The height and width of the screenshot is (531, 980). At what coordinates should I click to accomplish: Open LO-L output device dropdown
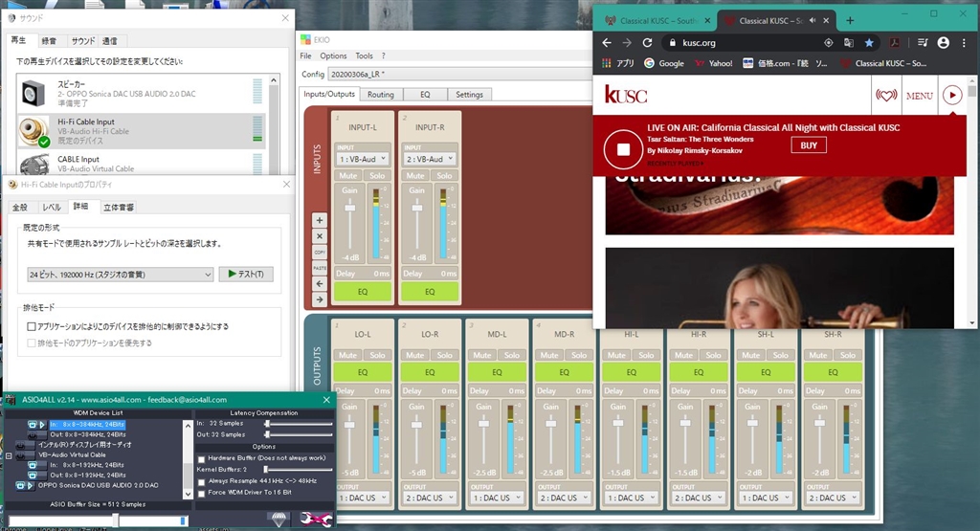(x=363, y=498)
